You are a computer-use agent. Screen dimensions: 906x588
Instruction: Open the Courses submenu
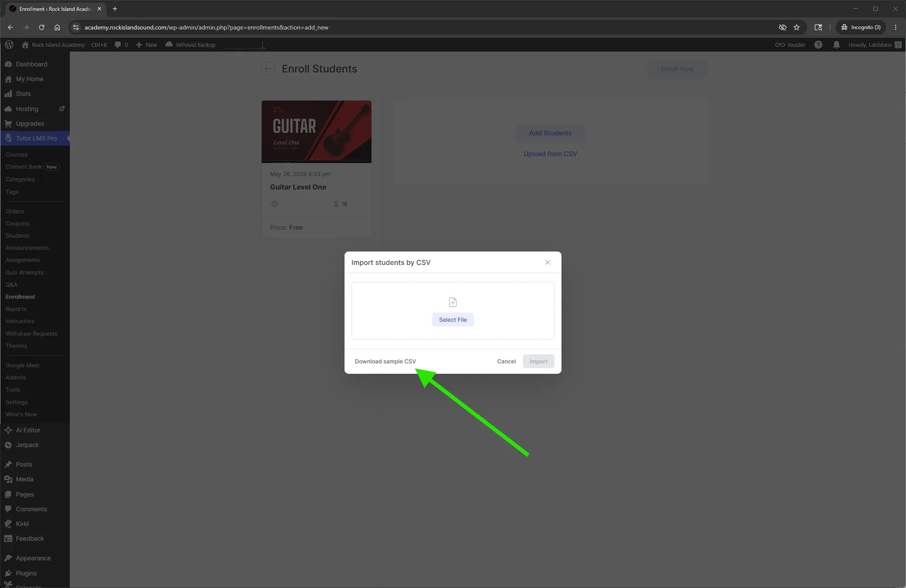[16, 154]
